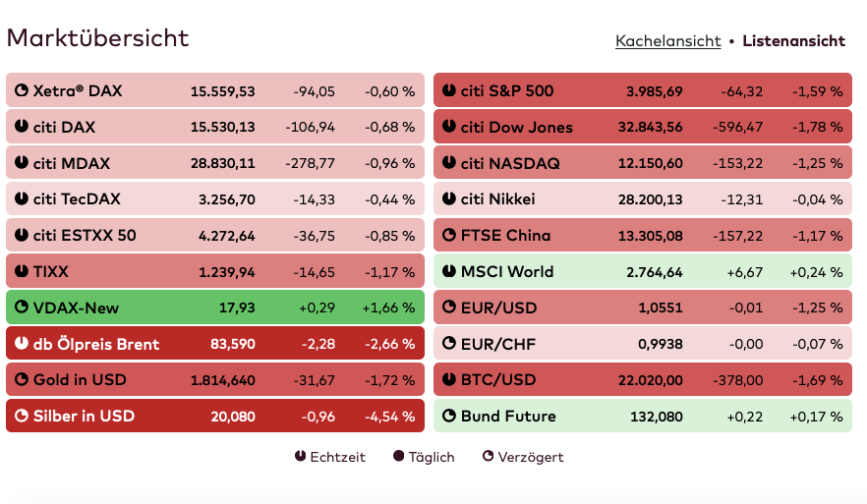Click the clock icon beside Bund Future
Image resolution: width=867 pixels, height=504 pixels.
coord(449,417)
